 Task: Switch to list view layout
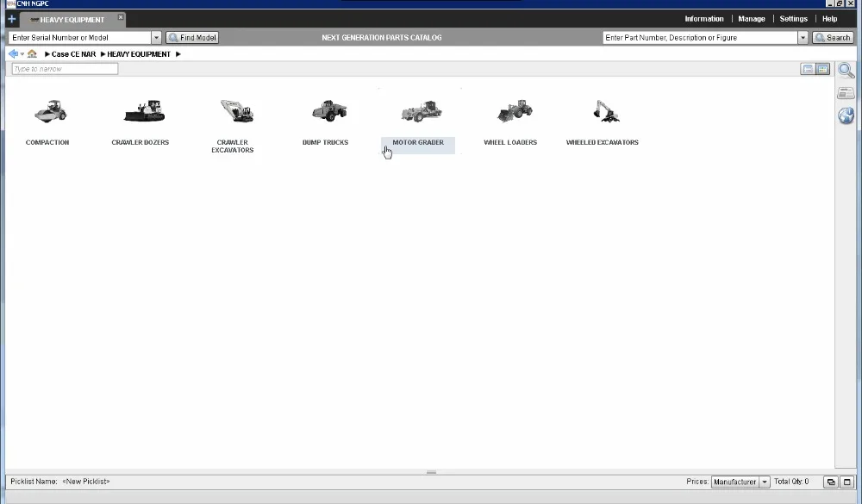click(x=808, y=69)
